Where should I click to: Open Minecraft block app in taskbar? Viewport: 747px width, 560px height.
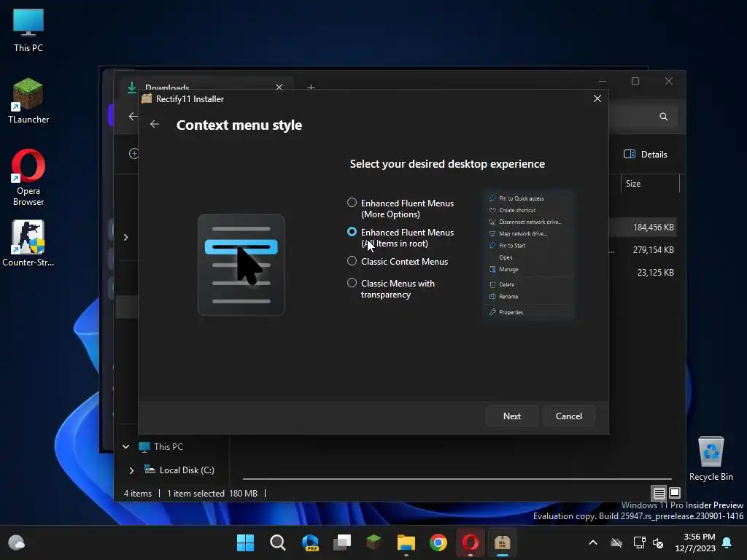[374, 542]
